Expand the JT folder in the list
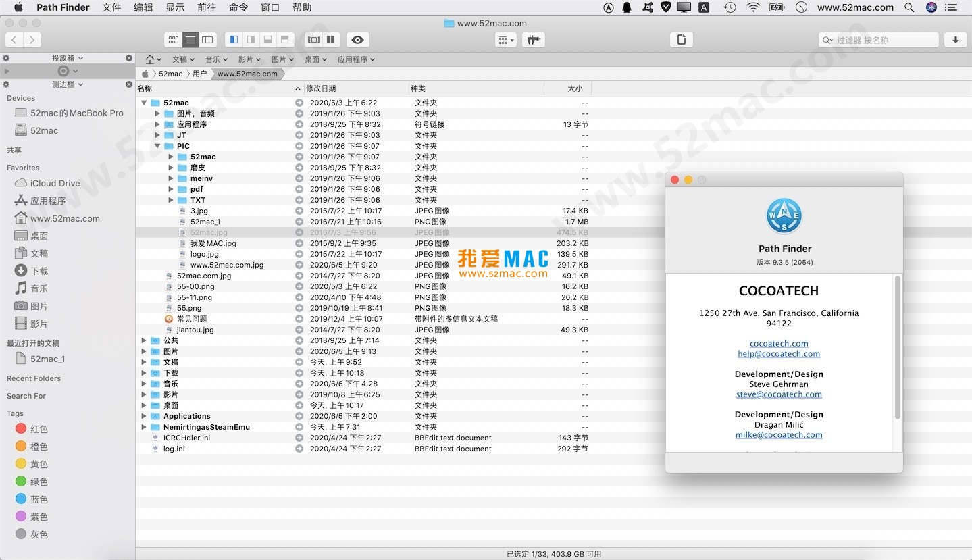Screen dimensions: 972x560 click(x=157, y=135)
